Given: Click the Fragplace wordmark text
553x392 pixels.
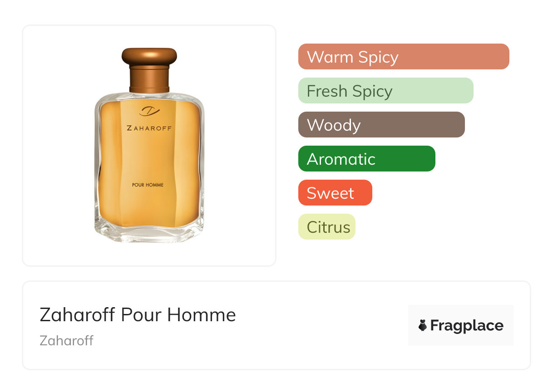Looking at the screenshot, I should 467,326.
